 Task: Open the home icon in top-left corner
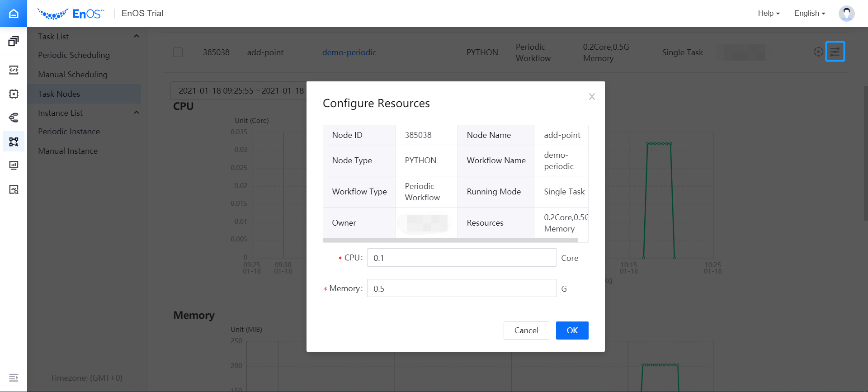click(14, 14)
